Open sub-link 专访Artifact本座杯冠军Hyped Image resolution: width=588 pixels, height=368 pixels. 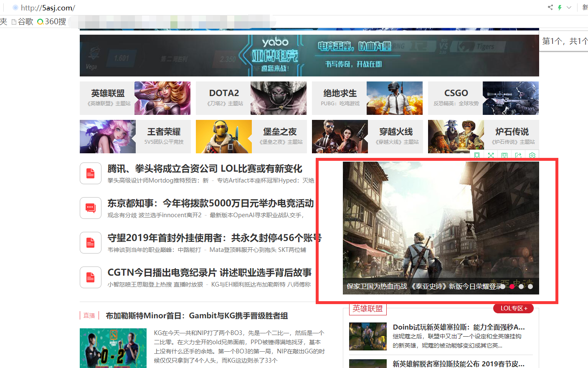[x=266, y=180]
